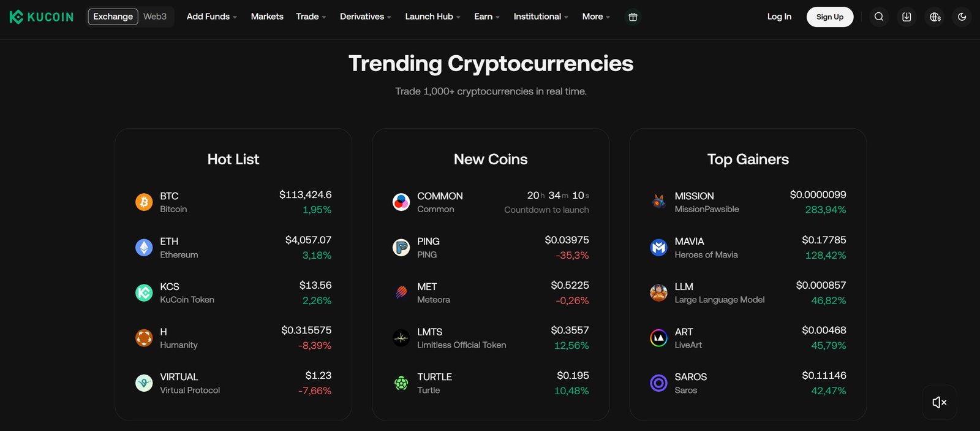The width and height of the screenshot is (980, 431).
Task: Click the TURTLE coin icon in New Coins
Action: [401, 383]
